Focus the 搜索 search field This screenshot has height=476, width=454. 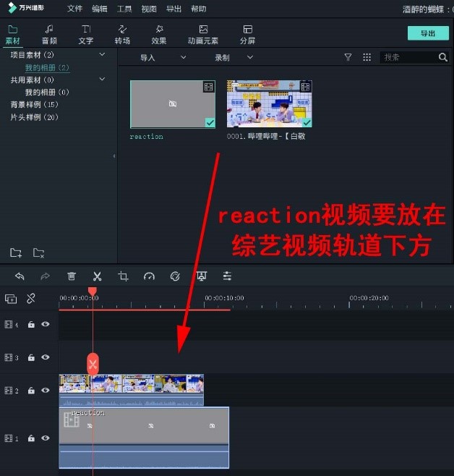tap(408, 57)
